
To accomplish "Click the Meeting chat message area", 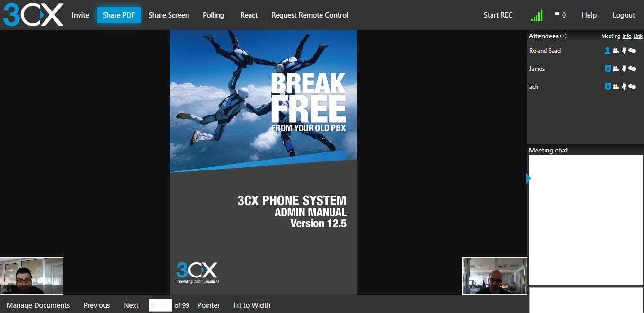I will (x=586, y=220).
